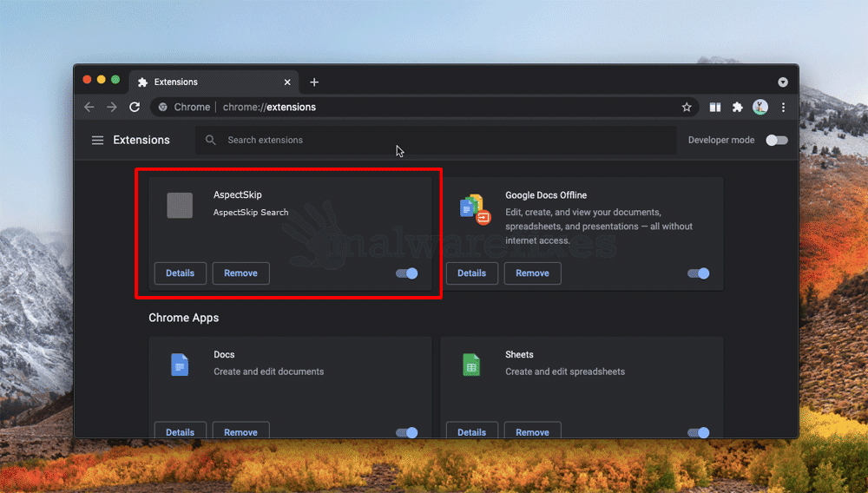Click the AspectSkip extension icon
Image resolution: width=868 pixels, height=493 pixels.
tap(180, 206)
